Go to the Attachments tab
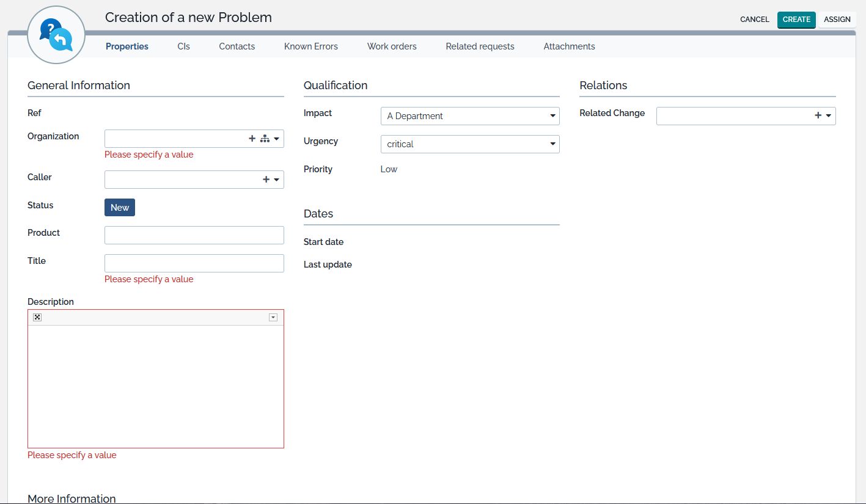This screenshot has width=866, height=504. click(569, 46)
